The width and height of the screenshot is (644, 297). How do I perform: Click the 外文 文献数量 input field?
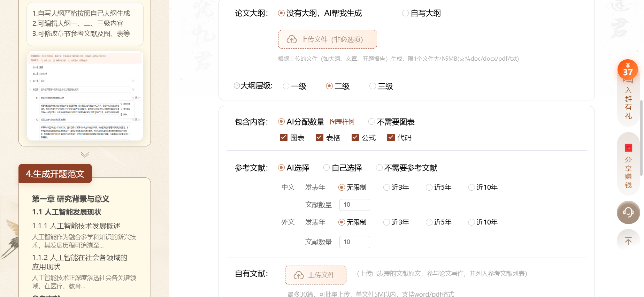click(x=355, y=242)
